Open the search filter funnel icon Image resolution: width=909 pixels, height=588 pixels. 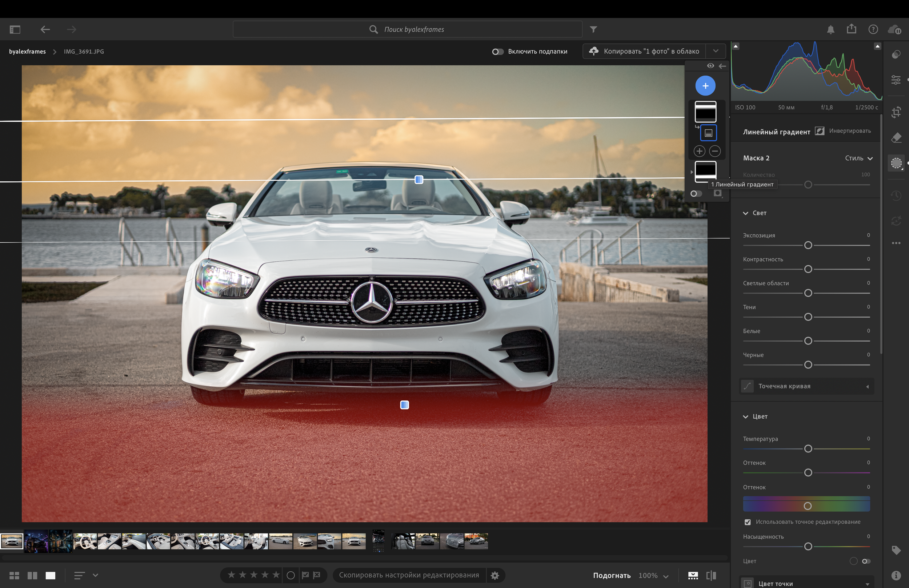593,29
